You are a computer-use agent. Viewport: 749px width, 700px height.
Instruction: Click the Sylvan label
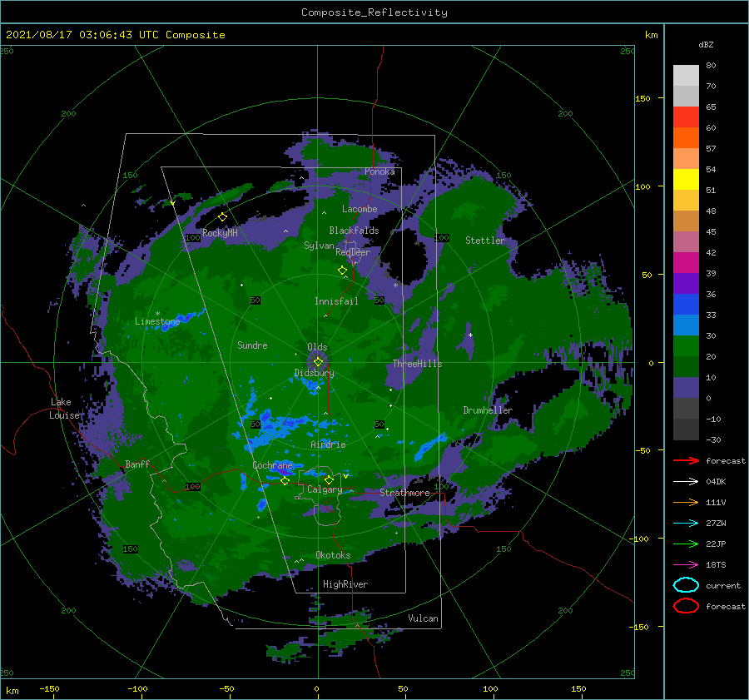[x=319, y=246]
